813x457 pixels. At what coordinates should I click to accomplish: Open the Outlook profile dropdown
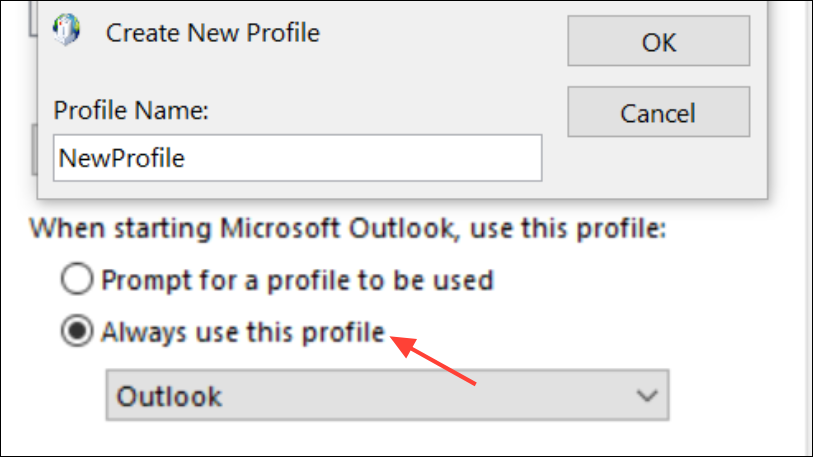pos(386,396)
